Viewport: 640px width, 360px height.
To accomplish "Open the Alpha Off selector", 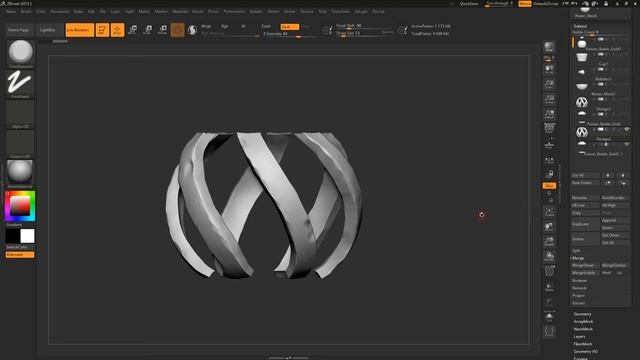I will click(x=20, y=114).
